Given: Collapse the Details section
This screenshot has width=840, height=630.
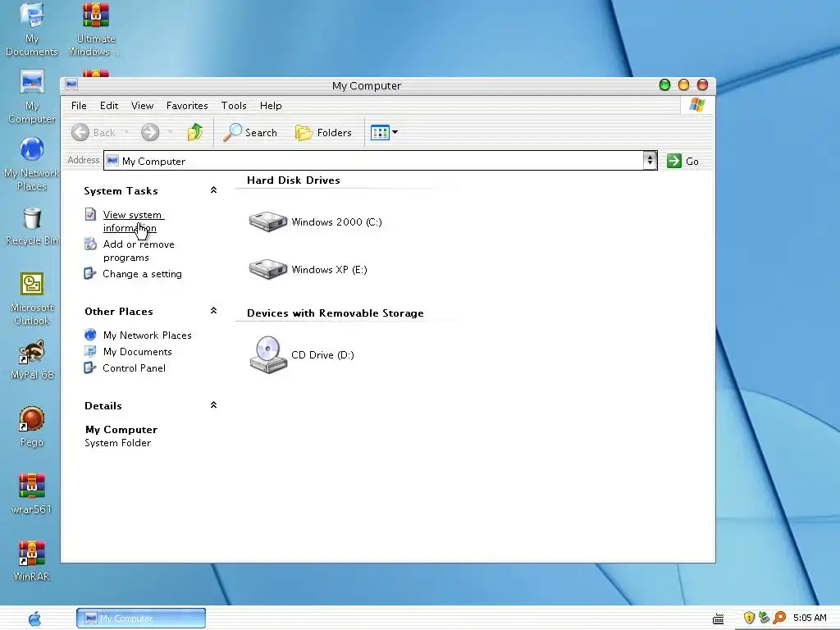Looking at the screenshot, I should click(x=213, y=405).
